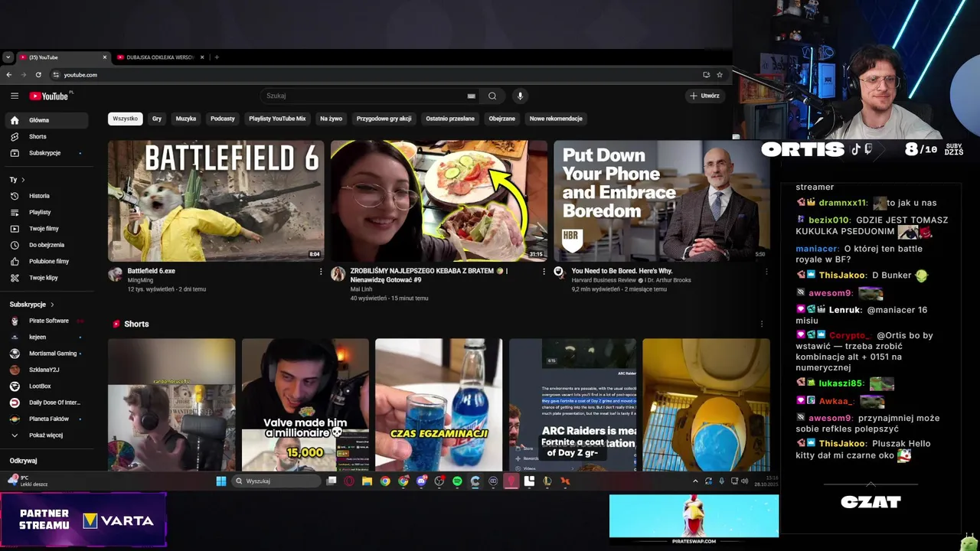This screenshot has height=551, width=980.
Task: Open the Battlefield 6 video thumbnail
Action: [216, 201]
